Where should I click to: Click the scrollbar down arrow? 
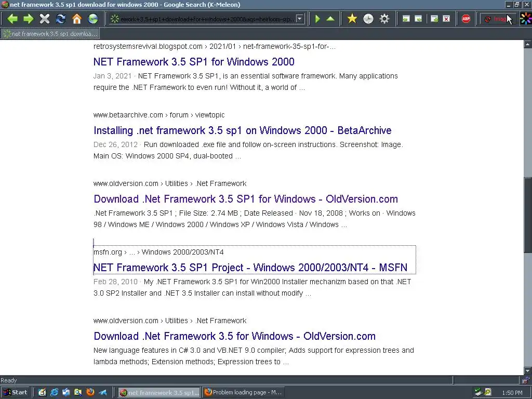point(528,371)
